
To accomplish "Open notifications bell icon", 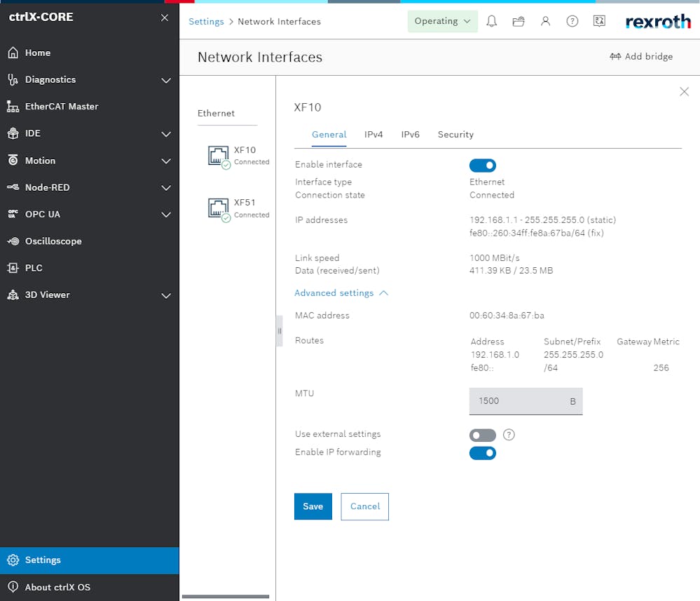I will coord(491,21).
